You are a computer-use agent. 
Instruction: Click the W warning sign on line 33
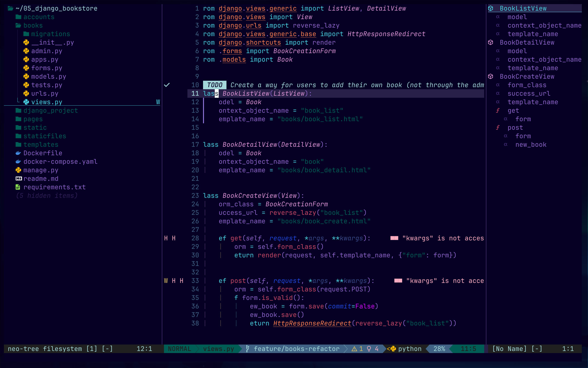(x=166, y=281)
